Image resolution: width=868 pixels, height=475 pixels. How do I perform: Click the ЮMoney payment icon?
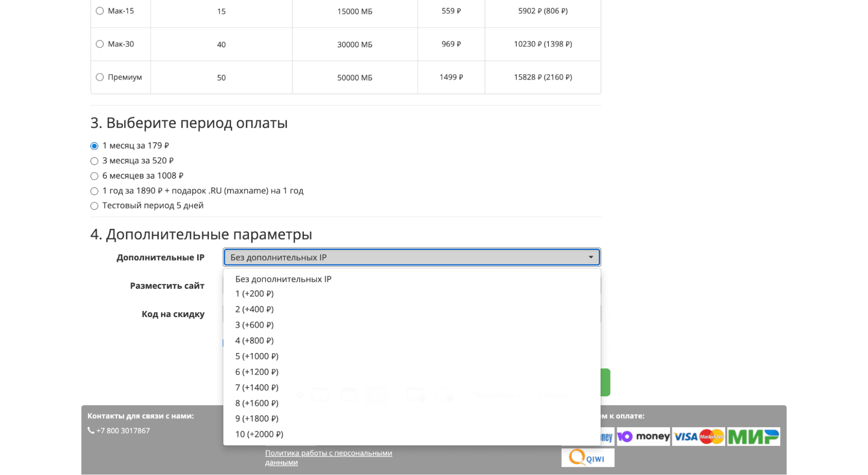coord(643,436)
